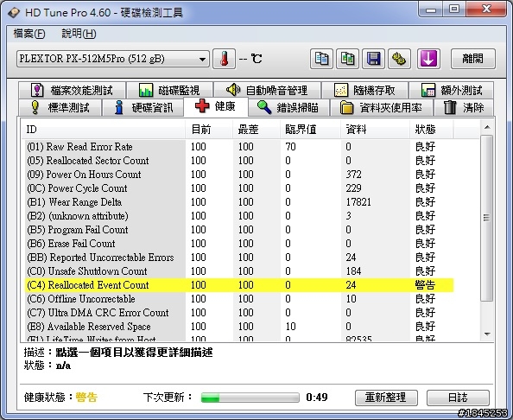The width and height of the screenshot is (513, 420).
Task: Select (BB) Reported Uncorrectable Errors row
Action: pos(239,258)
